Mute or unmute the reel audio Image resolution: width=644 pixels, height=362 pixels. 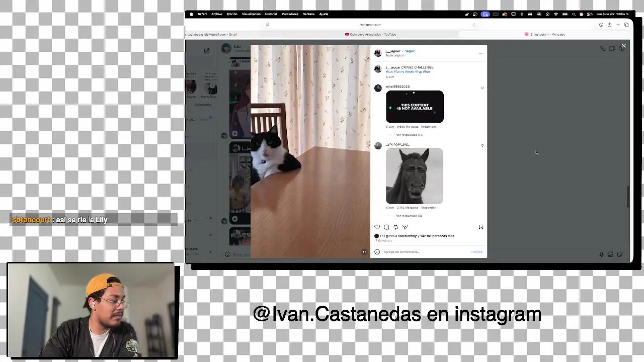[x=364, y=252]
